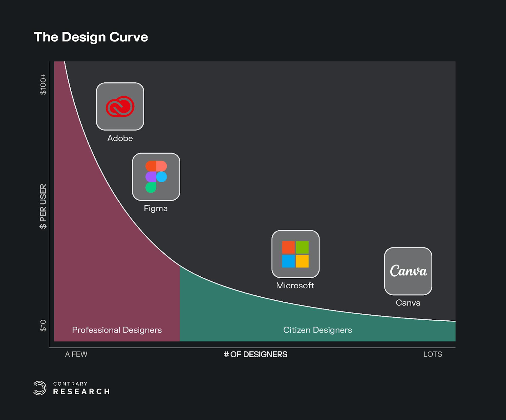Click the Citizen Designers label
The width and height of the screenshot is (506, 420).
(x=318, y=330)
